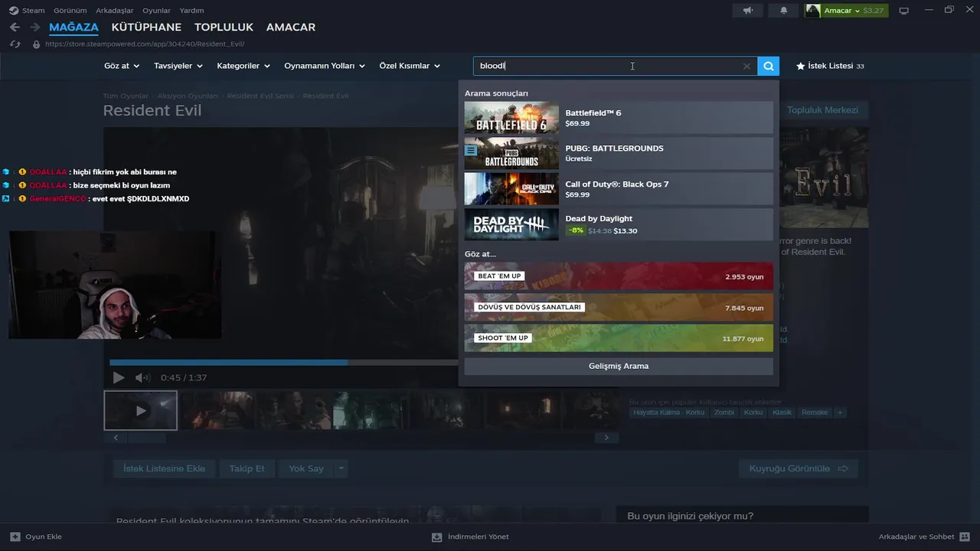Screen dimensions: 980x551
Task: Open the notifications bell
Action: click(x=783, y=11)
